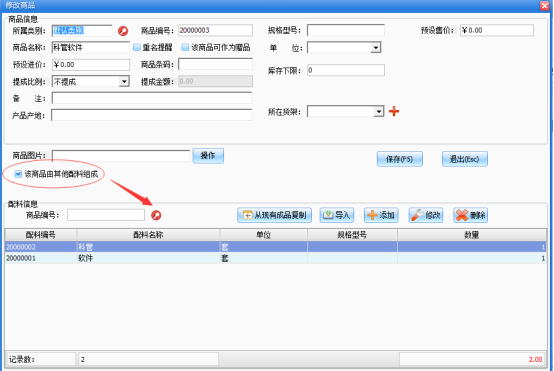554x371 pixels.
Task: Click 退出(Esc) button
Action: (465, 159)
